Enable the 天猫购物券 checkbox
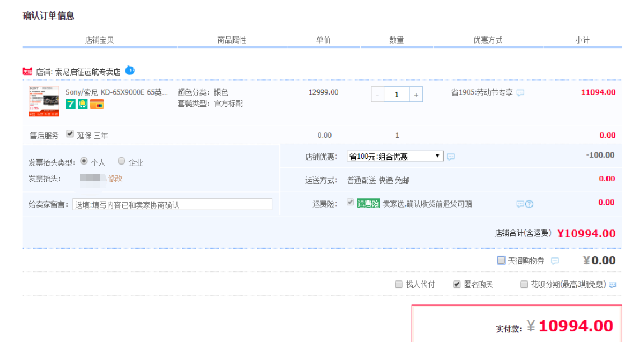The image size is (644, 342). [x=501, y=260]
